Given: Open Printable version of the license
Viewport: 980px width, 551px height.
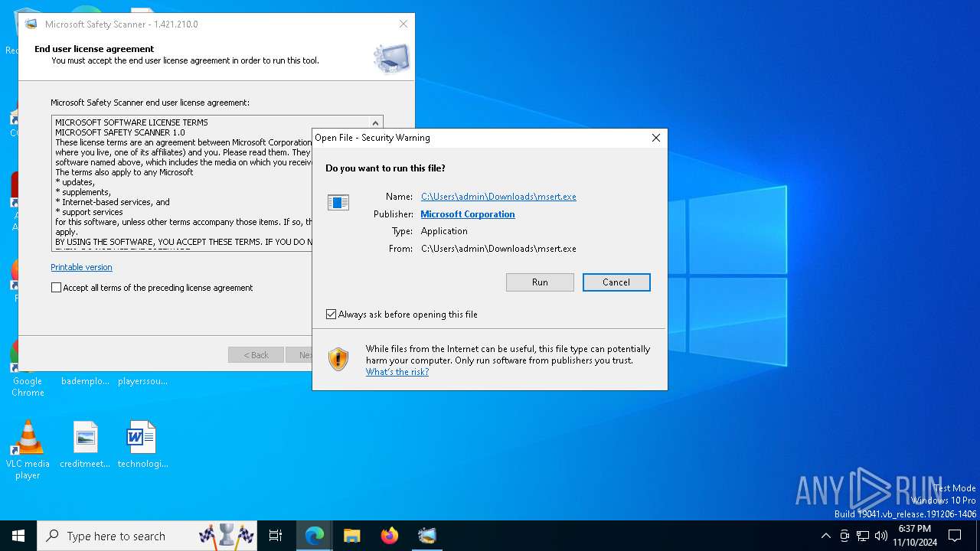Looking at the screenshot, I should (x=81, y=267).
